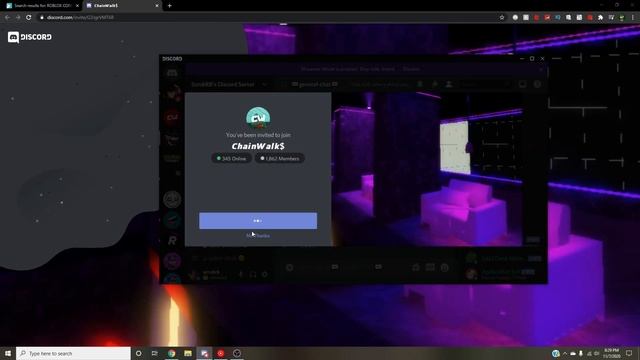This screenshot has height=360, width=640.
Task: Open the red circle app on taskbar
Action: [x=220, y=353]
